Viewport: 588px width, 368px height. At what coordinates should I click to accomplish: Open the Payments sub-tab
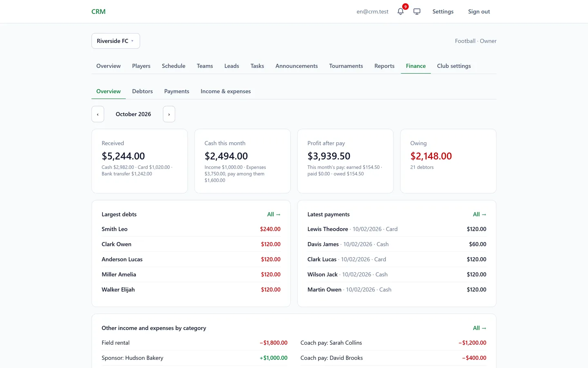tap(177, 91)
